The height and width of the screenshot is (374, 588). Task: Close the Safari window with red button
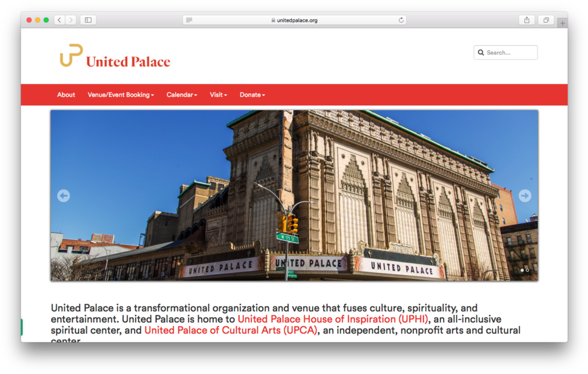click(x=29, y=20)
